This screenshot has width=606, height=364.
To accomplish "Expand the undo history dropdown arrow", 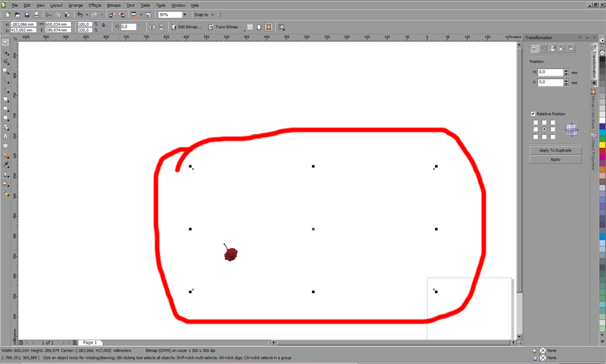I will pyautogui.click(x=87, y=15).
